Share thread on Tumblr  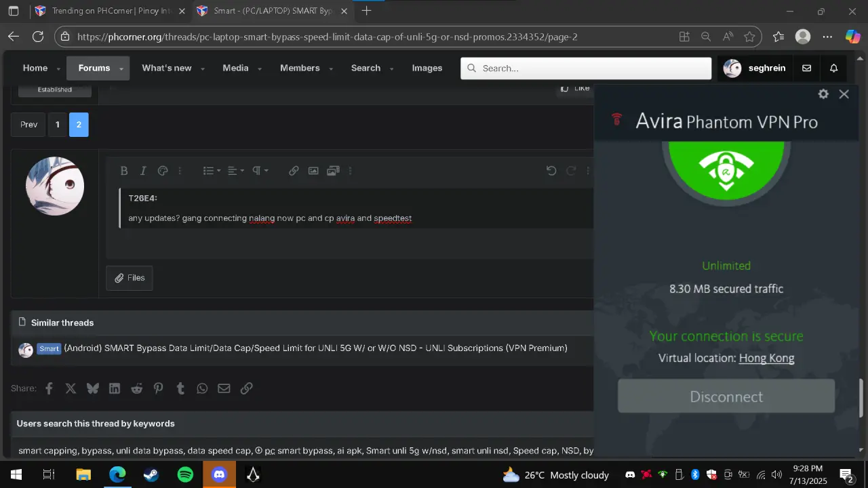click(180, 388)
